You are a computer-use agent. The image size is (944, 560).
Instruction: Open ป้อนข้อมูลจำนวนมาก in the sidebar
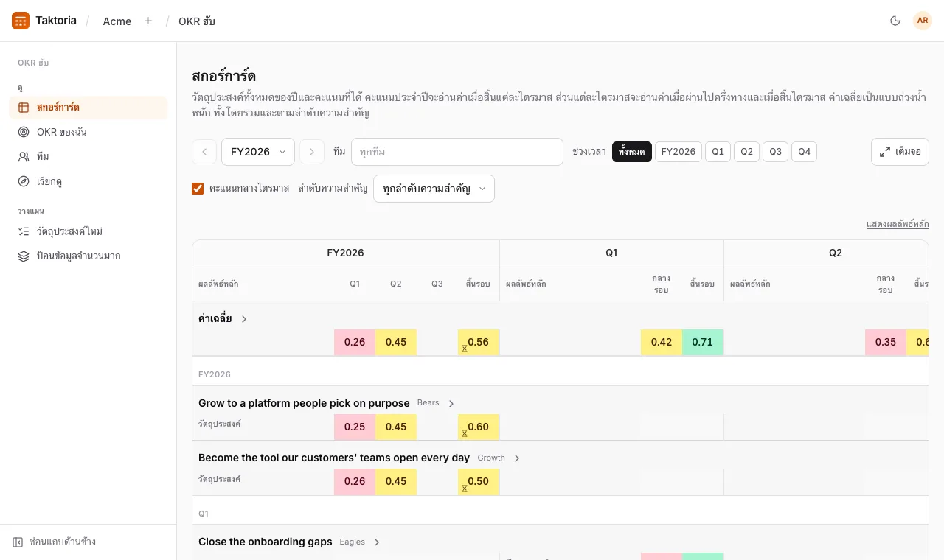point(88,256)
